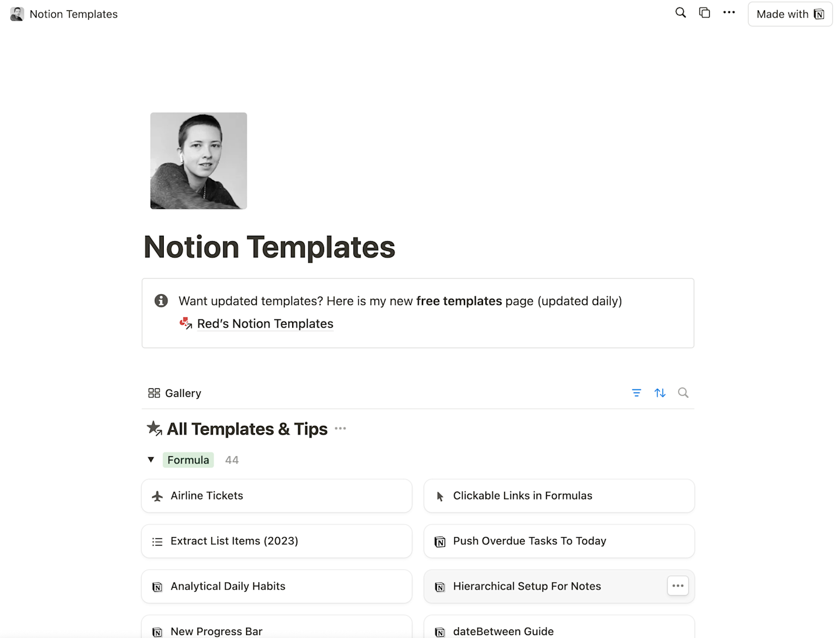Click the large profile photo page icon
The height and width of the screenshot is (638, 840).
pos(199,161)
